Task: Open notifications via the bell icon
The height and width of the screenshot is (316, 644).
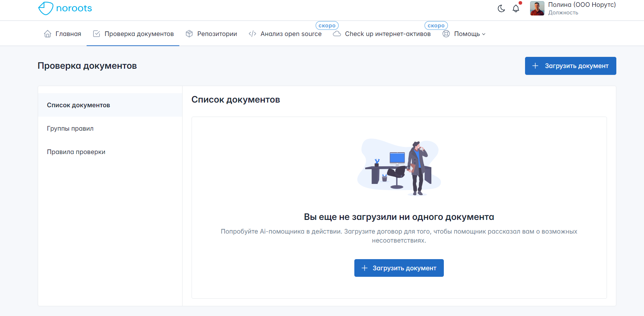Action: click(x=516, y=9)
